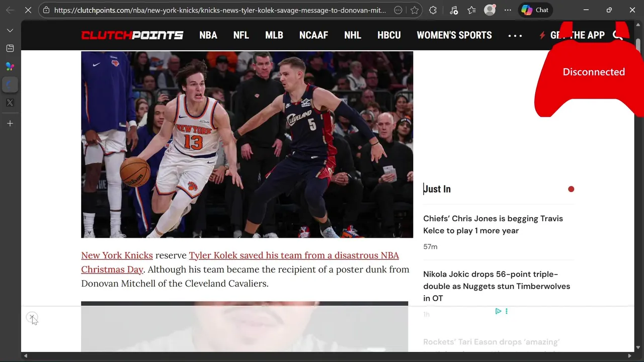The image size is (644, 362).
Task: Click the AdChoices triangle icon
Action: (x=498, y=311)
